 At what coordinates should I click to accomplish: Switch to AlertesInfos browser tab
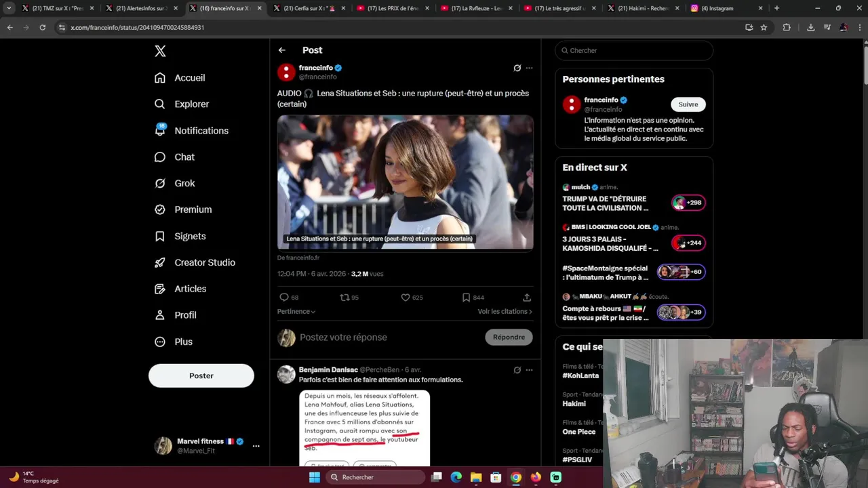point(140,8)
